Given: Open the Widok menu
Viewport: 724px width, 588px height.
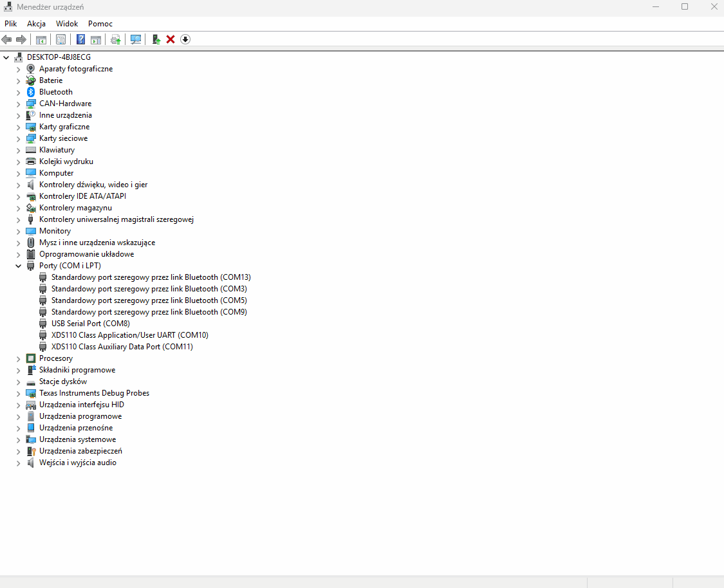Looking at the screenshot, I should point(67,24).
